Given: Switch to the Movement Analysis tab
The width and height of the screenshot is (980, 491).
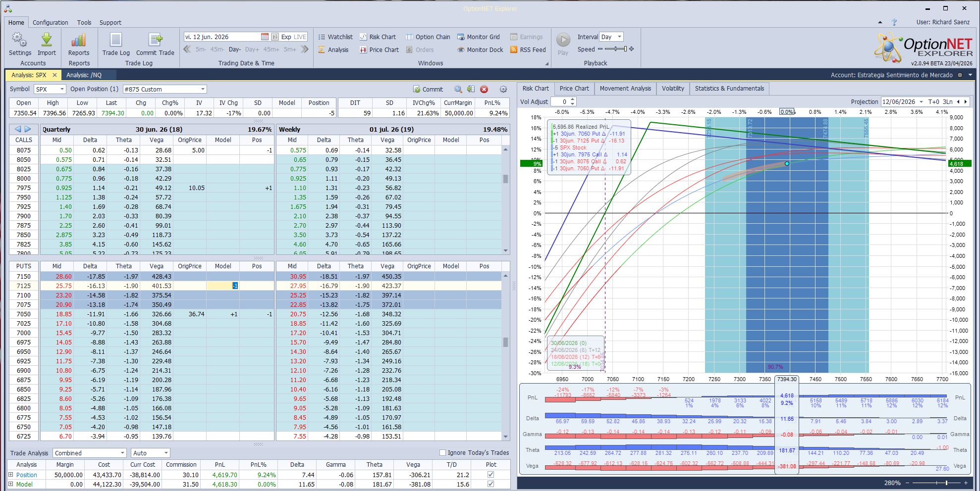Looking at the screenshot, I should (625, 89).
